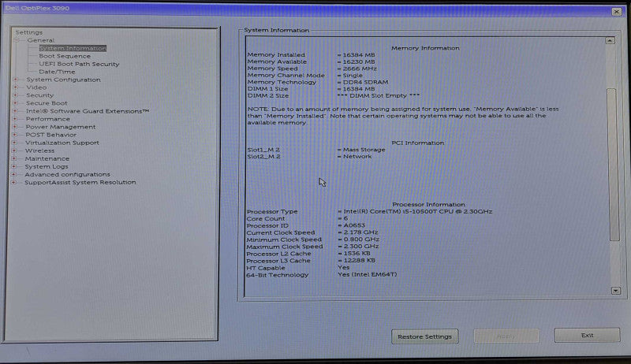631x364 pixels.
Task: Expand the POST Behavior node
Action: pyautogui.click(x=15, y=135)
